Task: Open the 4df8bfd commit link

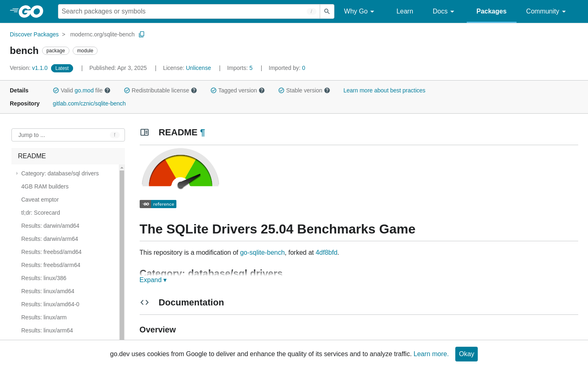Action: pyautogui.click(x=326, y=252)
